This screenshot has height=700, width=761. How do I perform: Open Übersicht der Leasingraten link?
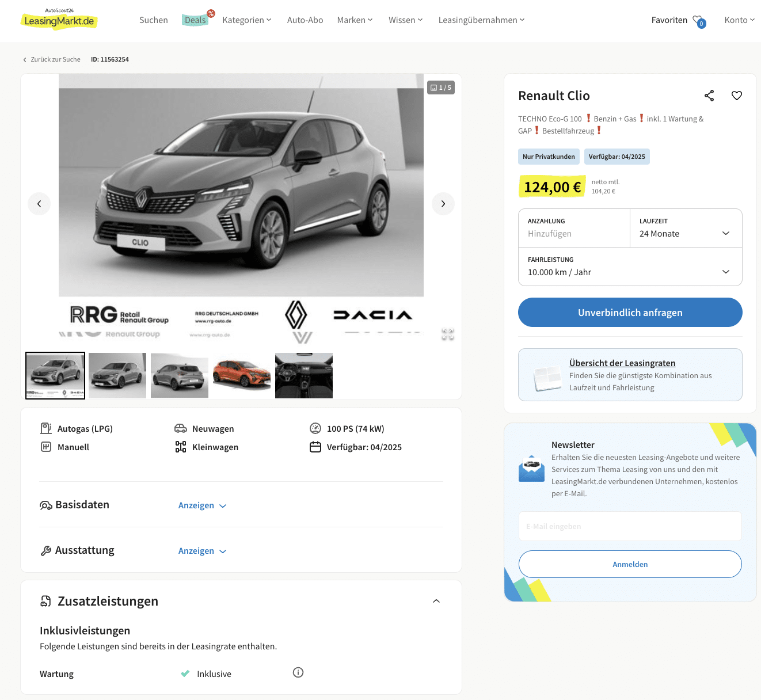[622, 363]
